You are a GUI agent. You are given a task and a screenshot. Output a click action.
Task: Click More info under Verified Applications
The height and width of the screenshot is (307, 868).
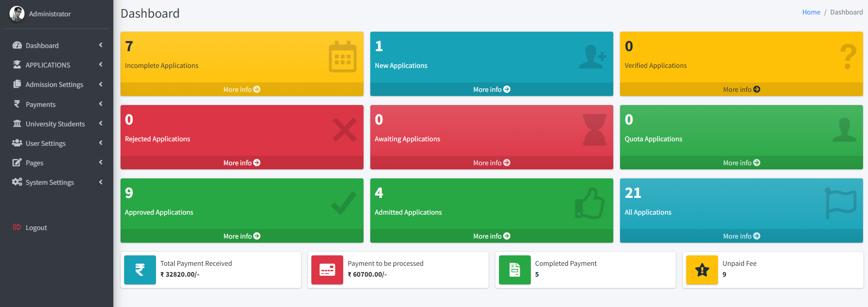pyautogui.click(x=742, y=89)
